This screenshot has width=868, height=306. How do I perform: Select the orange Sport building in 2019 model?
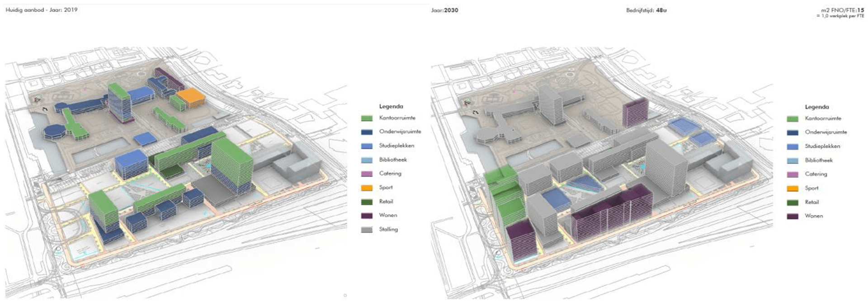point(191,98)
